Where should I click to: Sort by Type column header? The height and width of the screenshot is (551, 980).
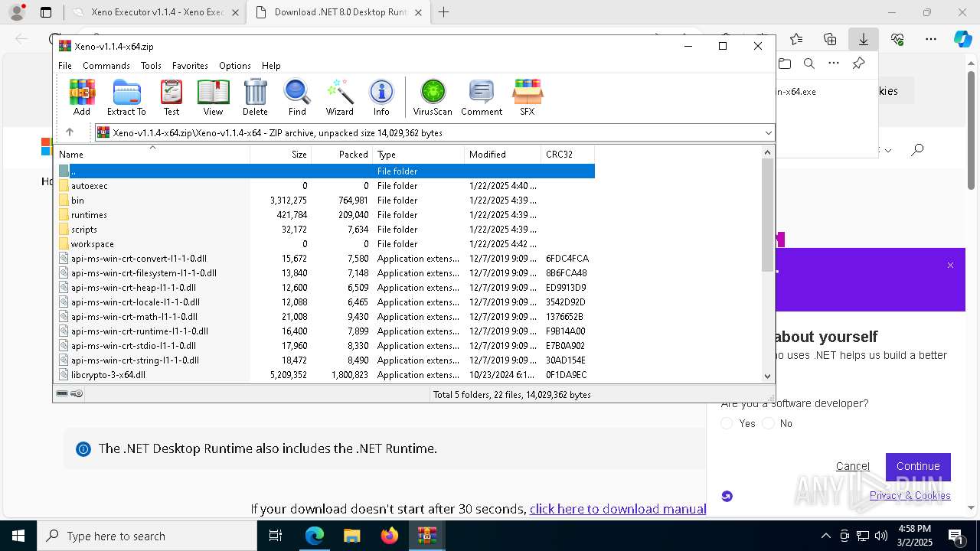419,154
